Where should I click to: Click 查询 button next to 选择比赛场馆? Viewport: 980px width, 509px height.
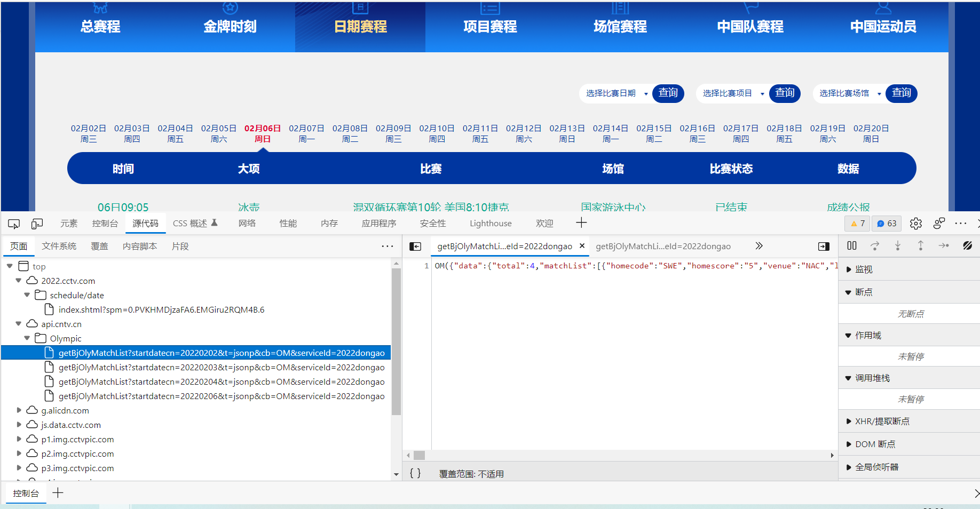(901, 93)
